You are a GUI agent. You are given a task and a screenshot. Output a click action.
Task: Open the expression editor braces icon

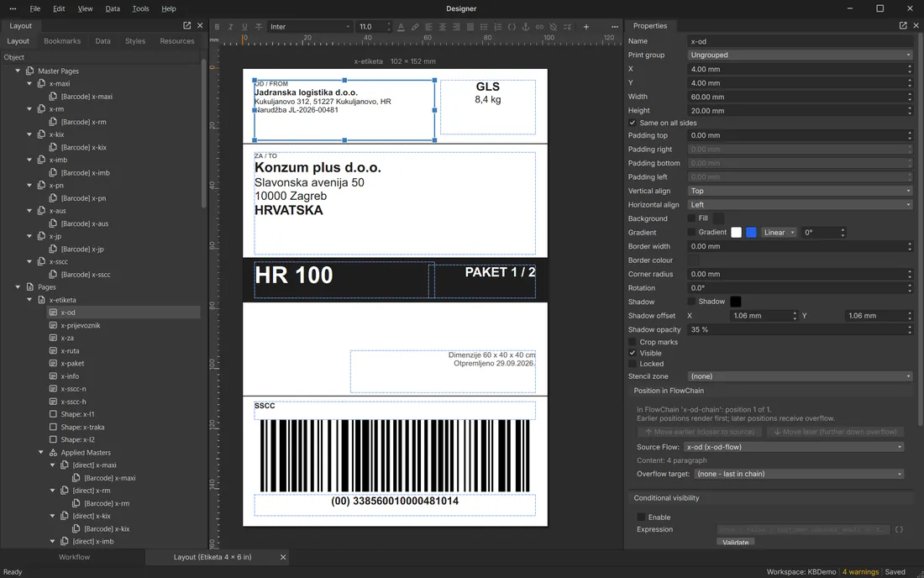899,529
